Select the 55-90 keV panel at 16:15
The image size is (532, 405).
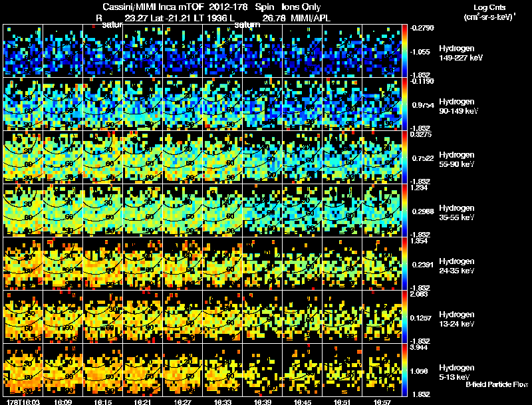(x=103, y=158)
